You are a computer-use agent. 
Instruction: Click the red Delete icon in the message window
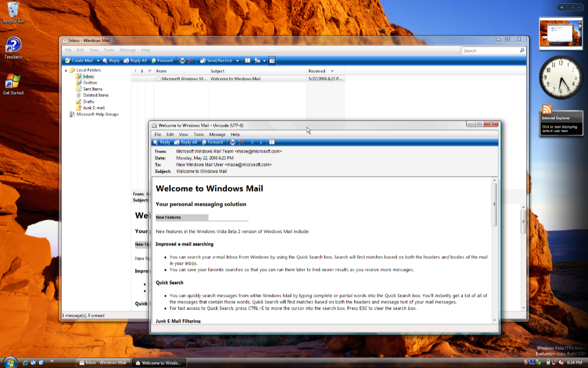click(x=240, y=142)
